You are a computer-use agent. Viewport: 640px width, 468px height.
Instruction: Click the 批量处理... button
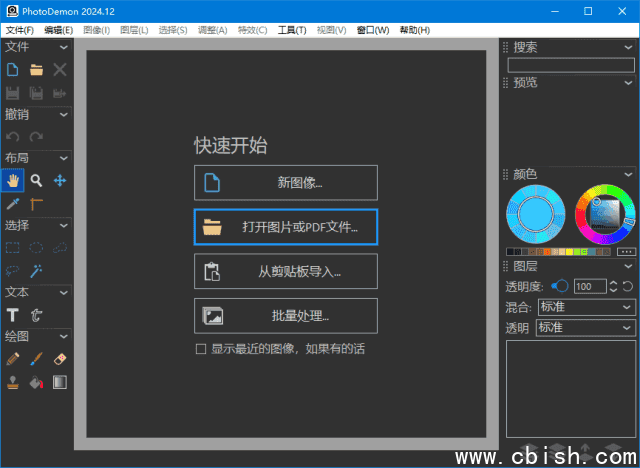[x=286, y=316]
